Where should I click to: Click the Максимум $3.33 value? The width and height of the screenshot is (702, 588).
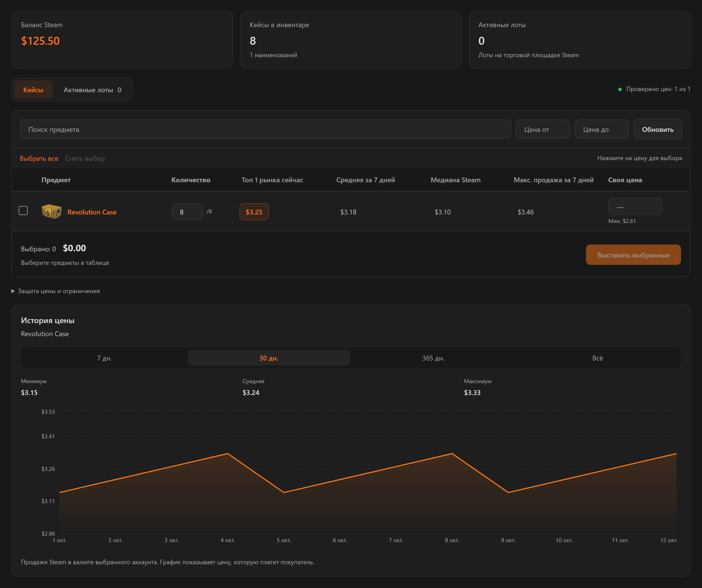pyautogui.click(x=472, y=392)
